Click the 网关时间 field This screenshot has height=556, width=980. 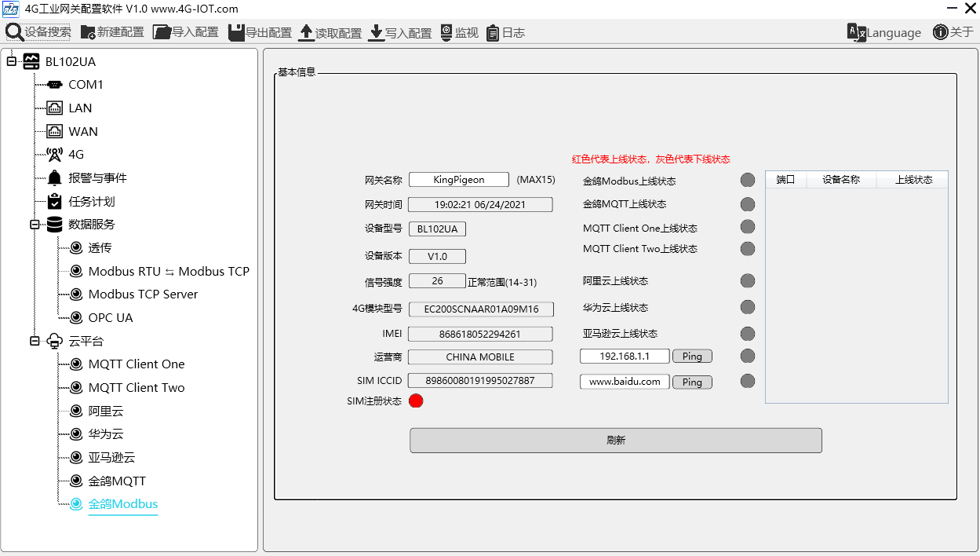[481, 205]
